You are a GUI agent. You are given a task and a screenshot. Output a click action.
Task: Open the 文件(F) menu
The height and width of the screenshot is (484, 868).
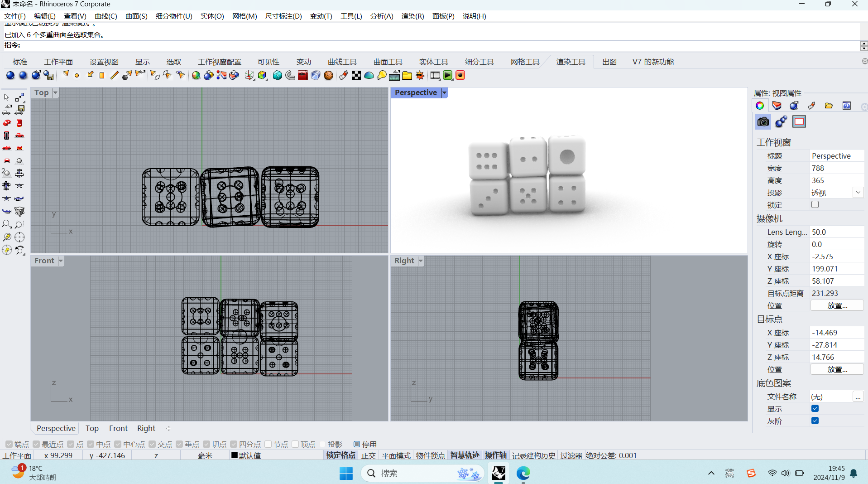coord(15,16)
